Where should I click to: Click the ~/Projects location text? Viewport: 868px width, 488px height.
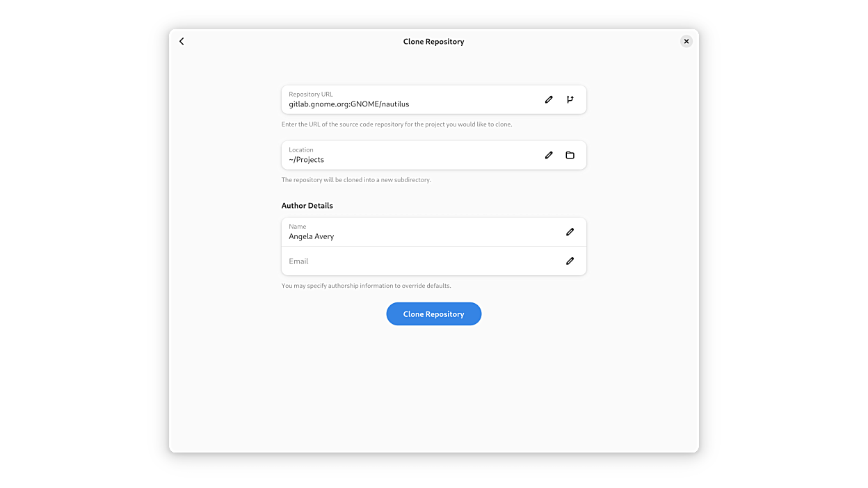coord(307,160)
